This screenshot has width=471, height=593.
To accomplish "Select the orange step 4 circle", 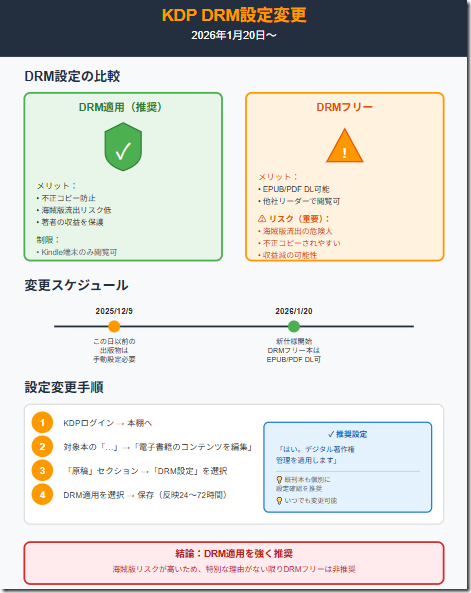I will pyautogui.click(x=42, y=495).
